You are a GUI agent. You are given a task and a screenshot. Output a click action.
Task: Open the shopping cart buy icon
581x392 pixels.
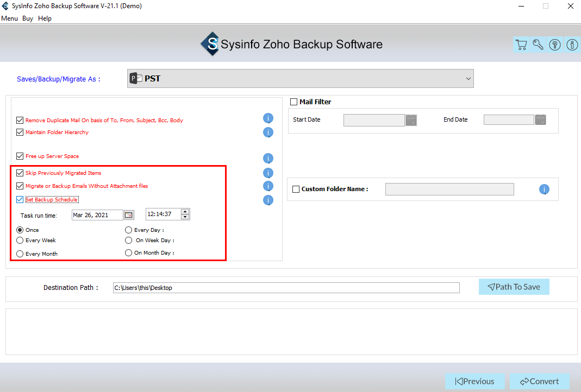(521, 45)
